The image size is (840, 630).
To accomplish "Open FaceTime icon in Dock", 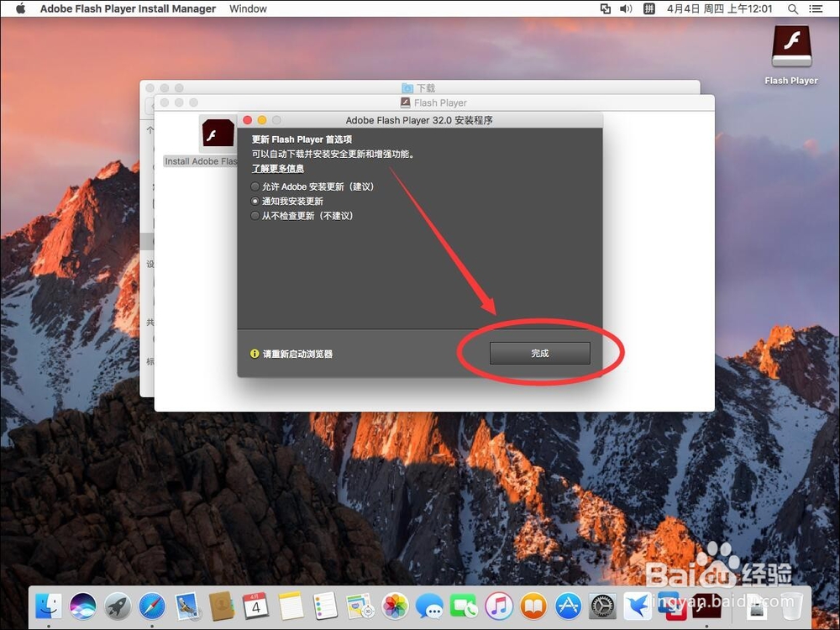I will [464, 606].
